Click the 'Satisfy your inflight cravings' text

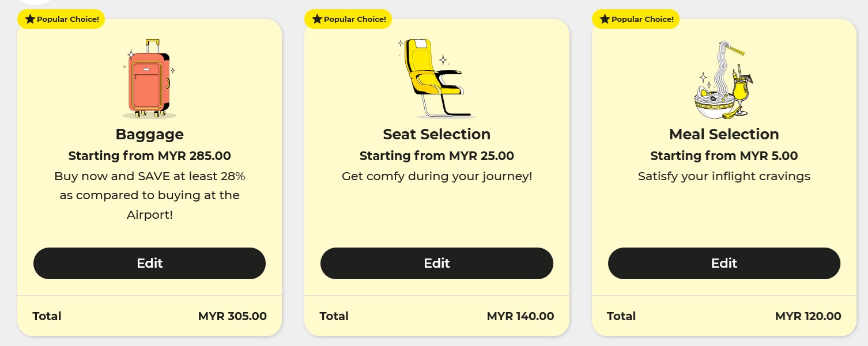coord(724,176)
